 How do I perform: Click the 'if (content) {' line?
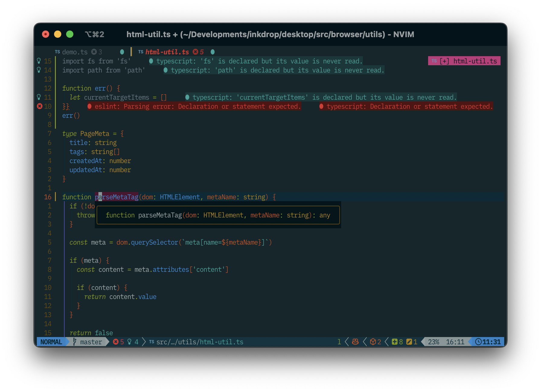coord(102,288)
